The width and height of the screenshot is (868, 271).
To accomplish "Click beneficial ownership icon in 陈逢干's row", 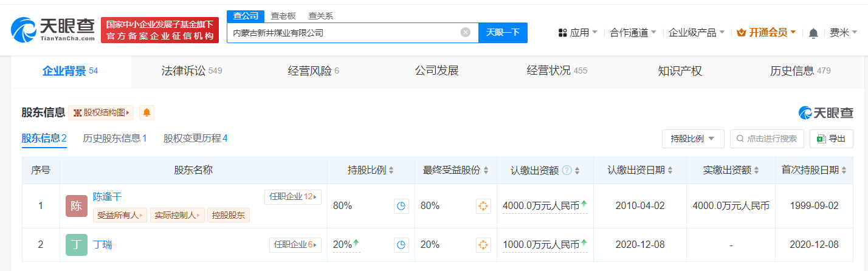I will 483,206.
